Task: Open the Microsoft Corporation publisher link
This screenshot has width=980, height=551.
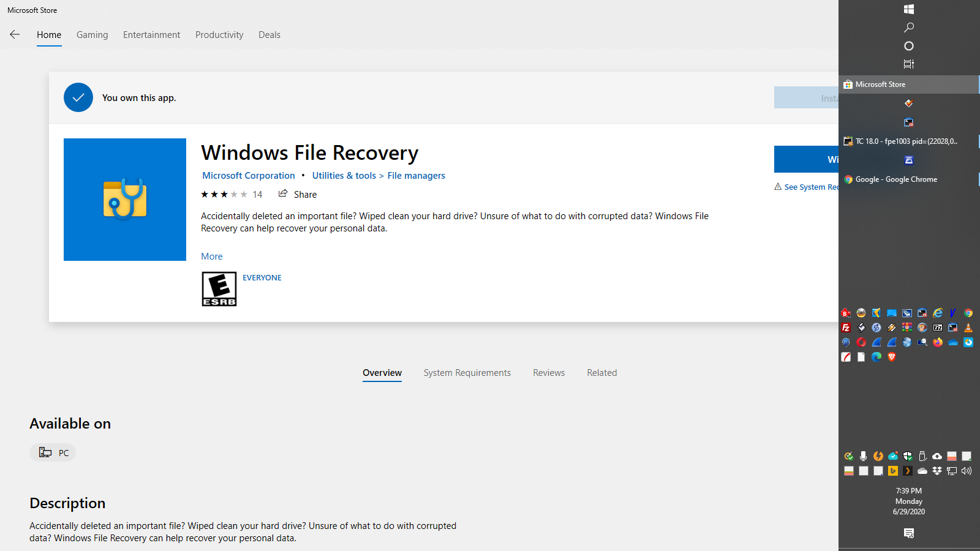Action: [x=249, y=176]
